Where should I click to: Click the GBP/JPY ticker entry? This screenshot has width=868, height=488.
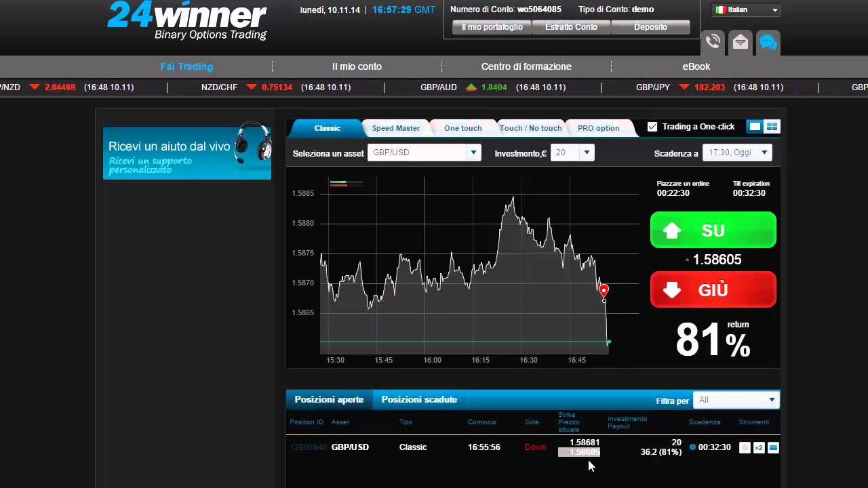[709, 87]
